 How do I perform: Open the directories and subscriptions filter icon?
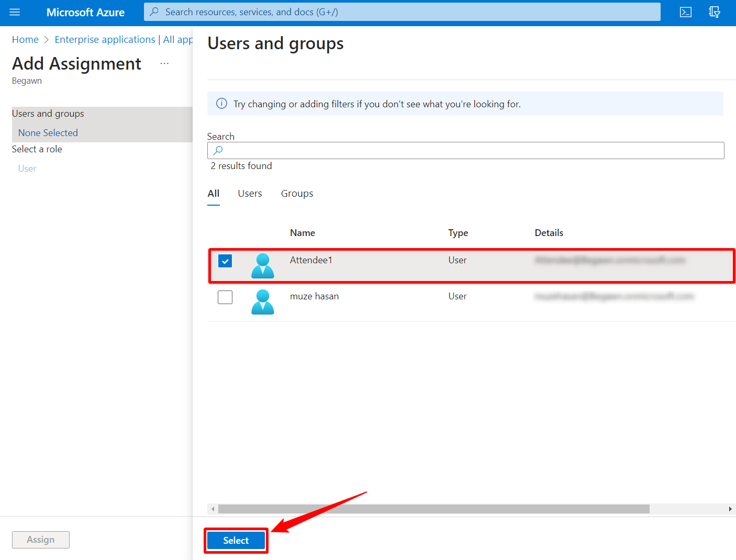(715, 12)
